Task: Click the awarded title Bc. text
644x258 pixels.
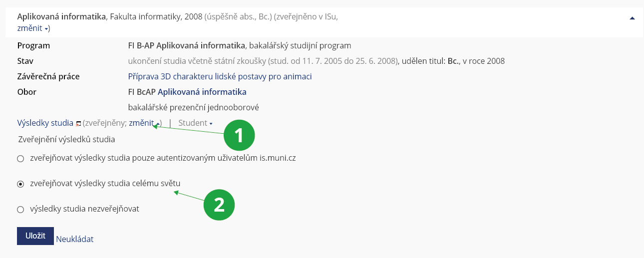Action: [453, 61]
